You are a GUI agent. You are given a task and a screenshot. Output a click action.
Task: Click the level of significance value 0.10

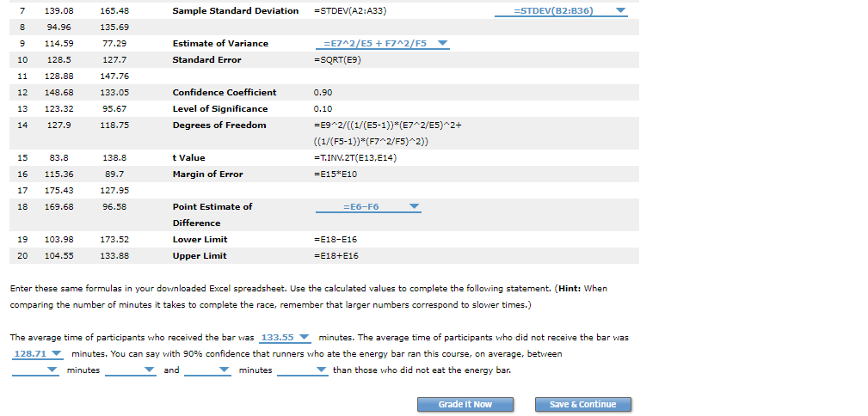[323, 109]
